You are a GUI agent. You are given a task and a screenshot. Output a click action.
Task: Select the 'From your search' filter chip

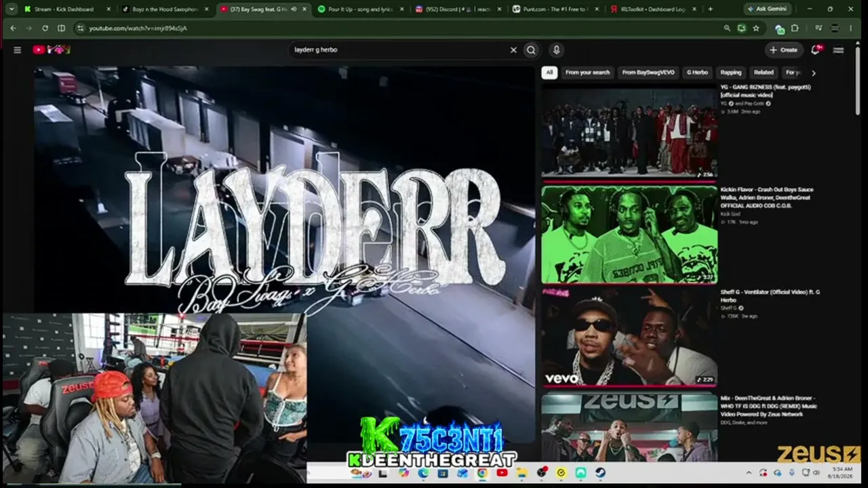click(587, 73)
